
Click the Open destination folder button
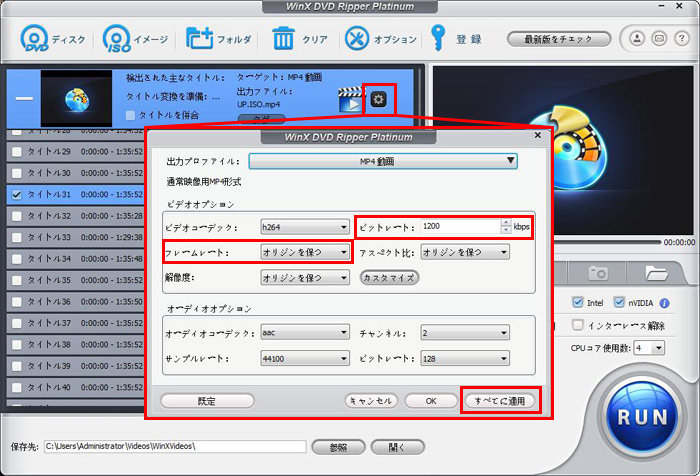[x=397, y=447]
